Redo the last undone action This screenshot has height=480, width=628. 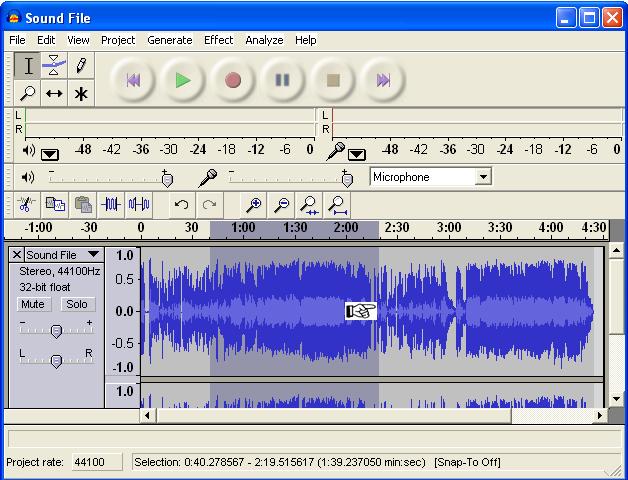[x=209, y=205]
